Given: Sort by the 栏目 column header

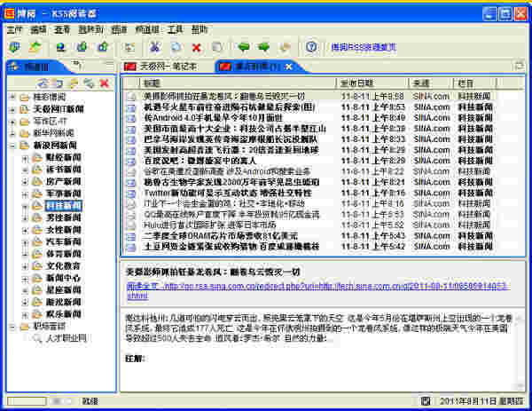Looking at the screenshot, I should [475, 83].
